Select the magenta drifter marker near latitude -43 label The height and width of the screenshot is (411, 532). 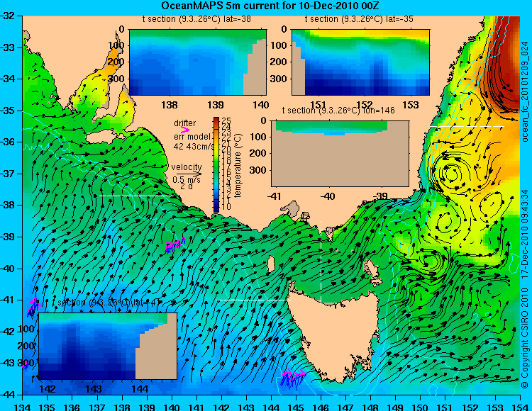pyautogui.click(x=25, y=365)
